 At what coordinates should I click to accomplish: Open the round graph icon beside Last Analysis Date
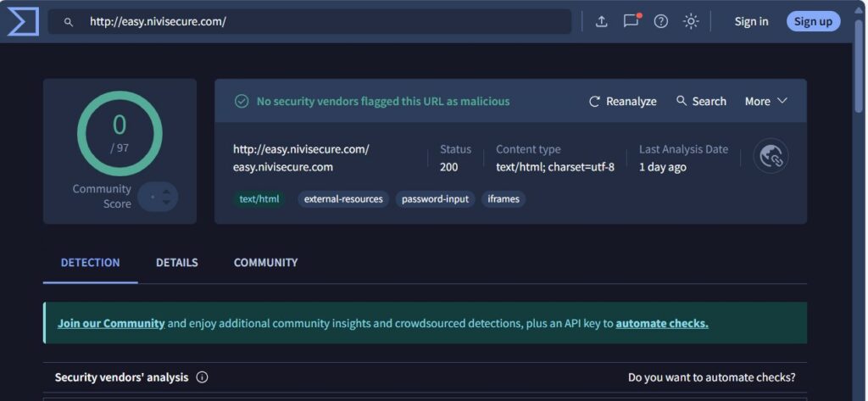coord(771,156)
